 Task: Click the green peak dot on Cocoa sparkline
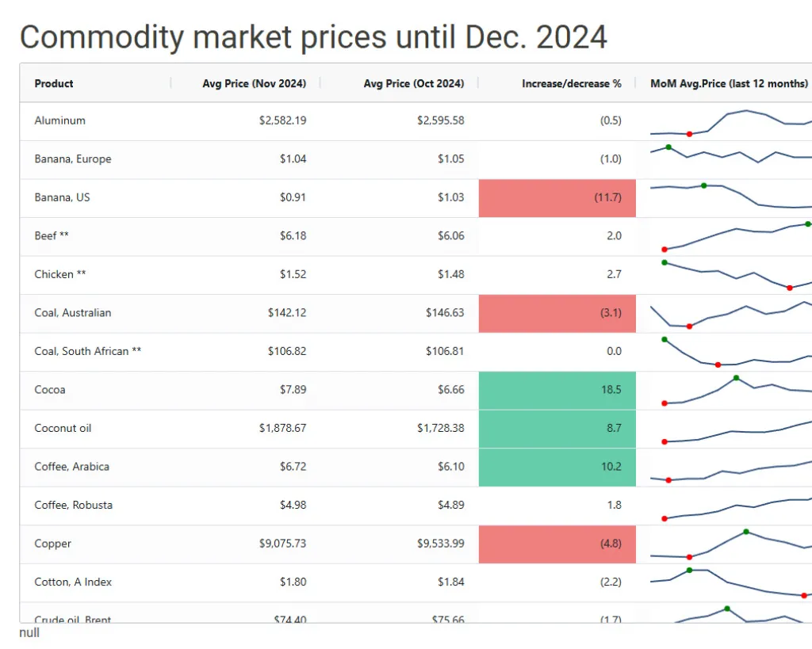(736, 378)
